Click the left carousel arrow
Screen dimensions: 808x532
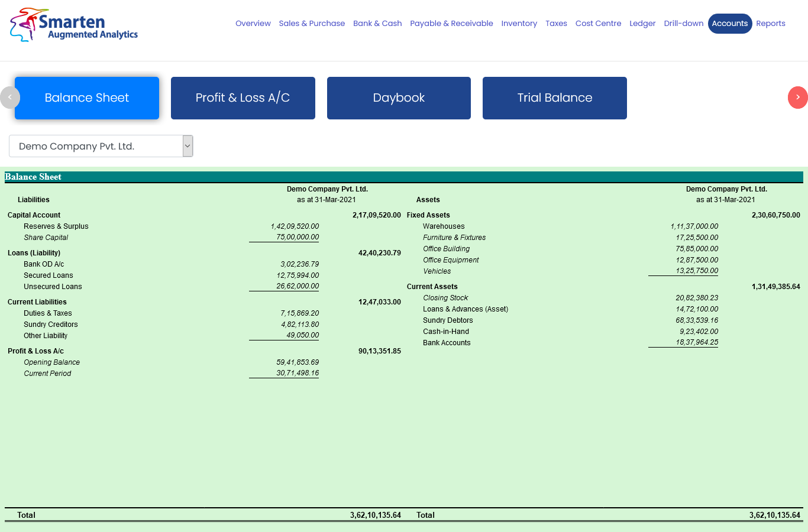click(10, 98)
